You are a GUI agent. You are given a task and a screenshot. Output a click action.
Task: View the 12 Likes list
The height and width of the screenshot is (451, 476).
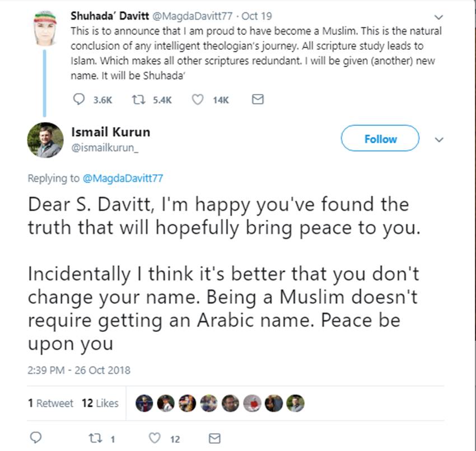coord(100,403)
